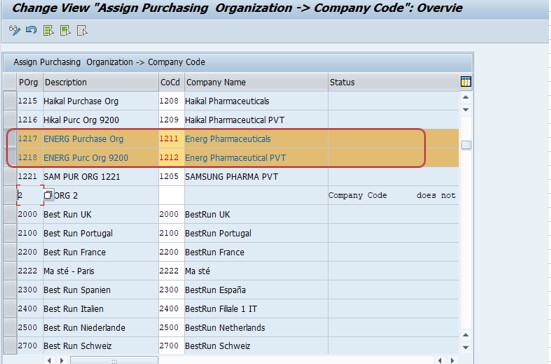Click ENERG Purchase Org description
This screenshot has height=364, width=551.
pos(83,139)
